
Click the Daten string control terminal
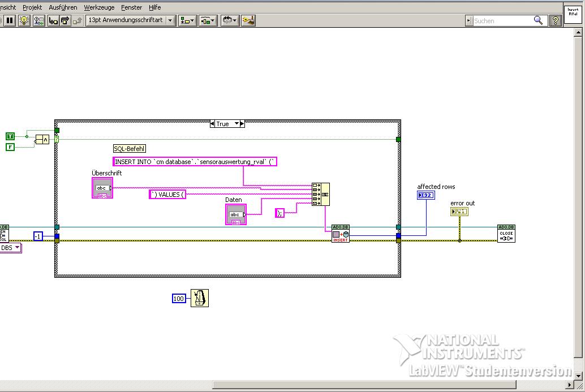pyautogui.click(x=236, y=214)
